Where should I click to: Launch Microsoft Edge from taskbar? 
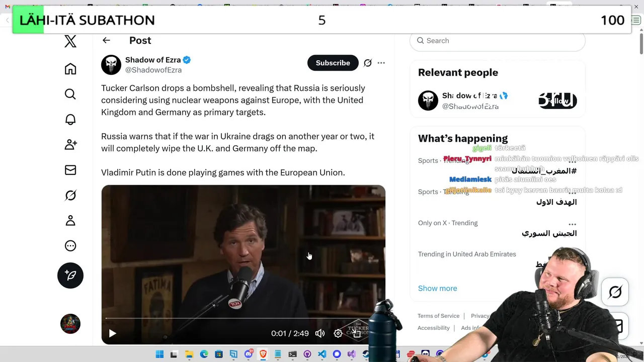204,354
